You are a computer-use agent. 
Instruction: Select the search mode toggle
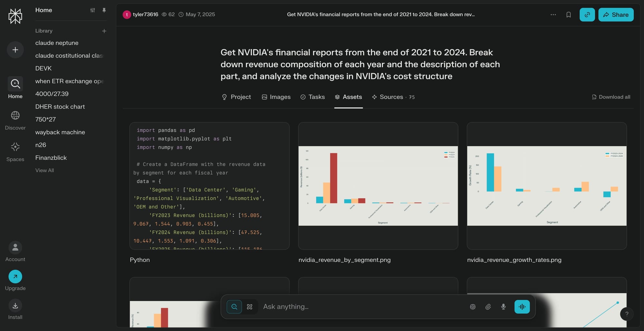pos(234,307)
